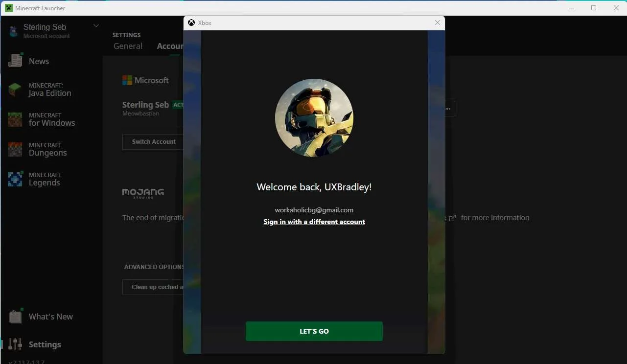Click the SETTINGS header label
Viewport: 627px width, 364px height.
coord(126,35)
